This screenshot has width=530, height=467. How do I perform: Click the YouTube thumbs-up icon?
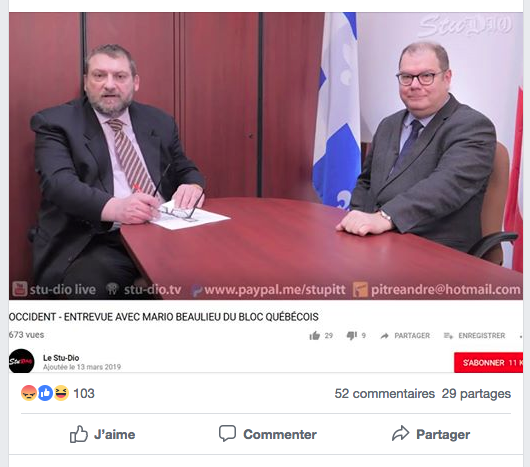coord(314,336)
